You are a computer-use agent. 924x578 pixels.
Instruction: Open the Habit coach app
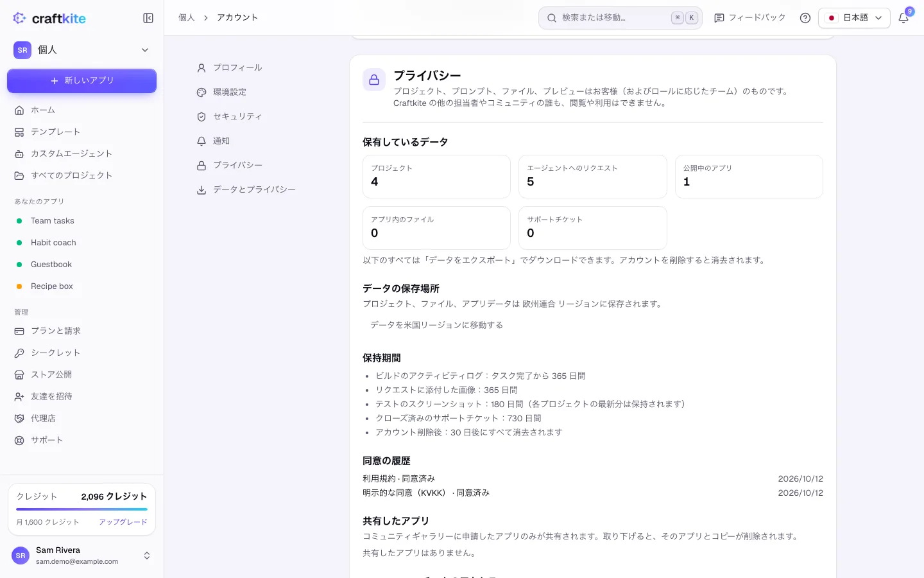[81, 243]
